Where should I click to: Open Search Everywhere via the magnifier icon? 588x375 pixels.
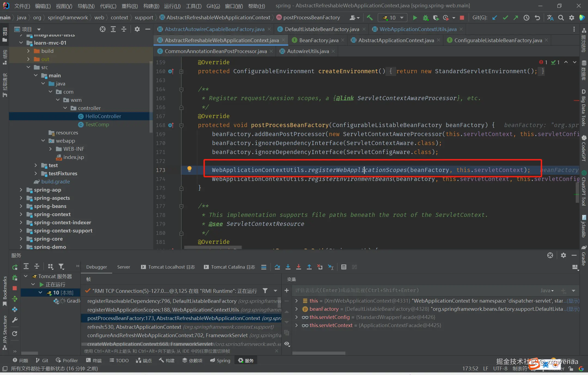(561, 18)
